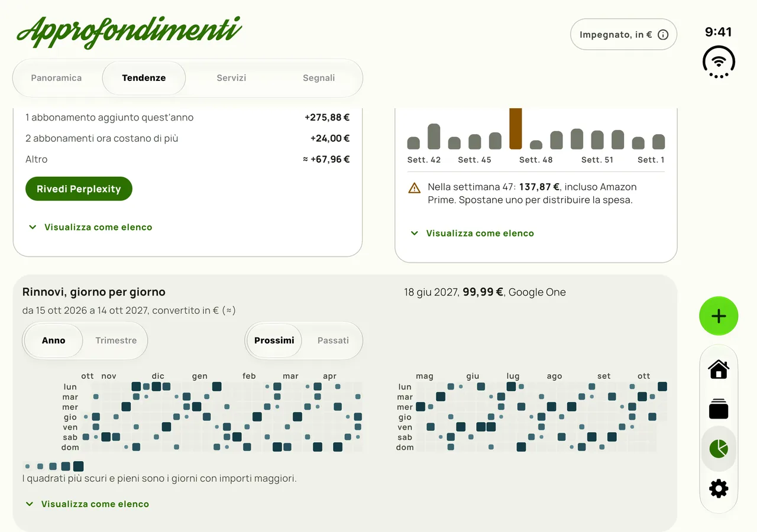757x532 pixels.
Task: Add a new subscription with the green plus button
Action: [x=719, y=316]
